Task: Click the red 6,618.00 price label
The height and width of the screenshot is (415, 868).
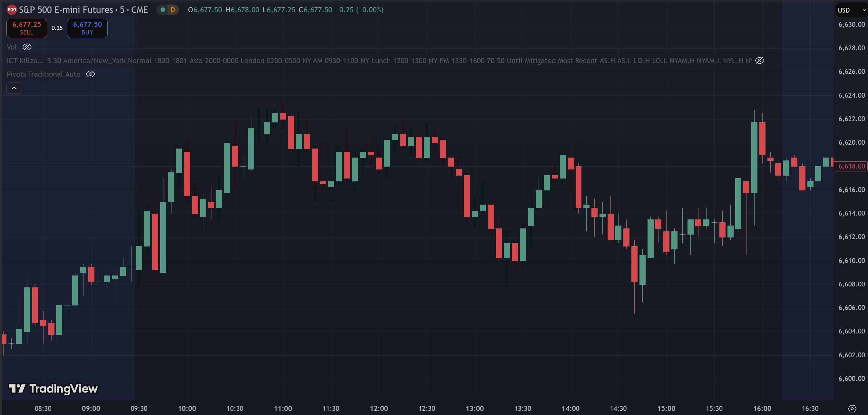Action: 851,166
